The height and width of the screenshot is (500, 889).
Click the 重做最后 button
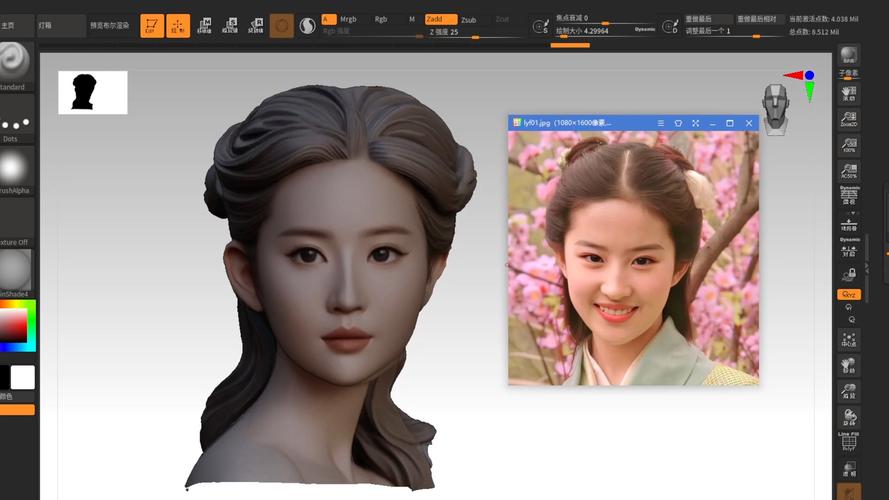(706, 19)
